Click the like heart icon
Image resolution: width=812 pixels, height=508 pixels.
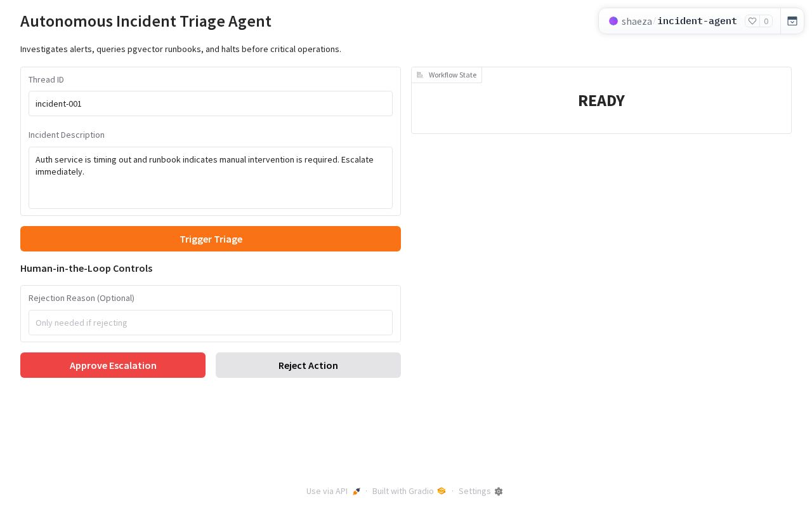(x=752, y=21)
